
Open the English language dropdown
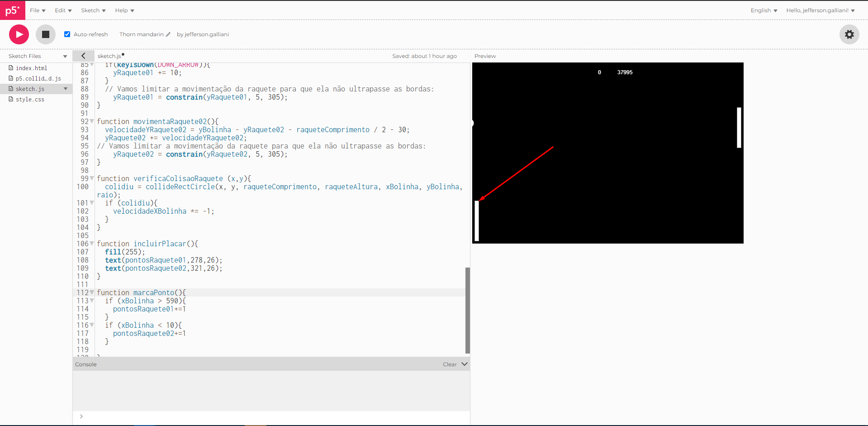(764, 10)
